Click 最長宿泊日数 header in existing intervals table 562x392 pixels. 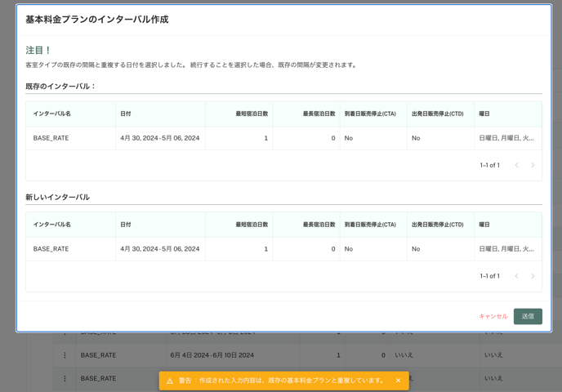319,114
